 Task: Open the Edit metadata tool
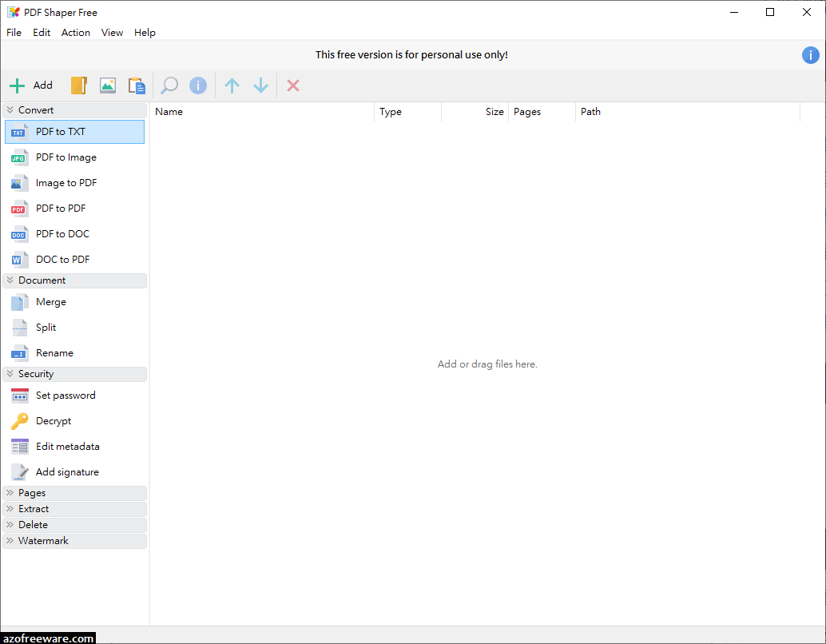pos(75,447)
